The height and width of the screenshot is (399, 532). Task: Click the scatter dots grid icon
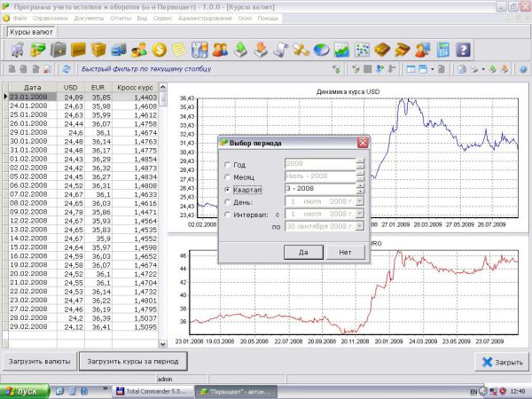point(362,50)
